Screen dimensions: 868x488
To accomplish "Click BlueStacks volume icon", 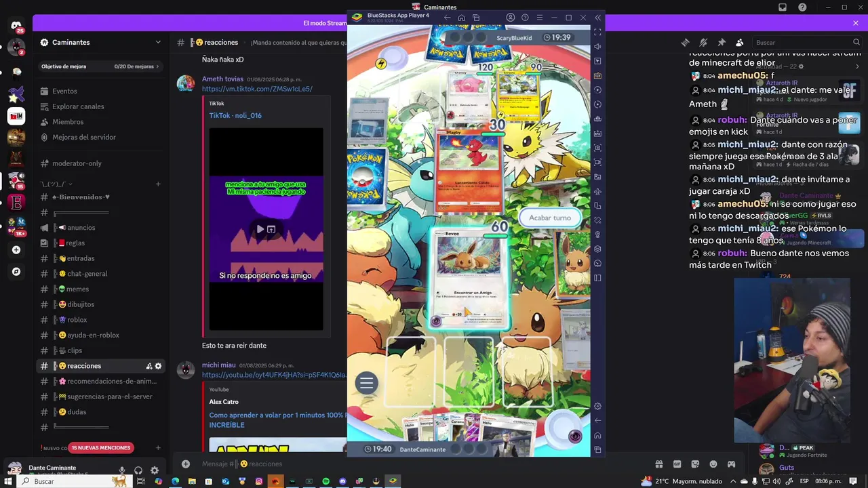I will pos(597,47).
